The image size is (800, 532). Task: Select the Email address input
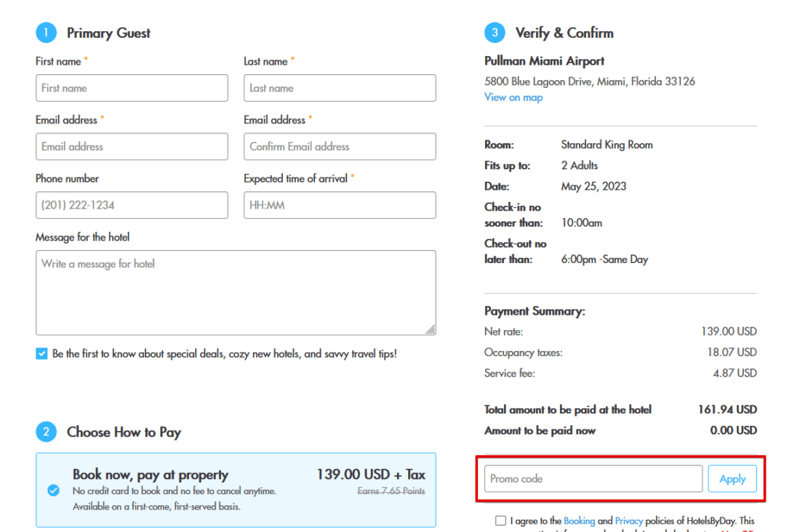132,147
